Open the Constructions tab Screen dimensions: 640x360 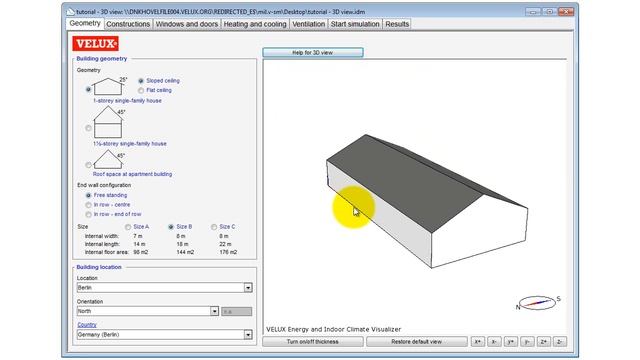pos(128,24)
